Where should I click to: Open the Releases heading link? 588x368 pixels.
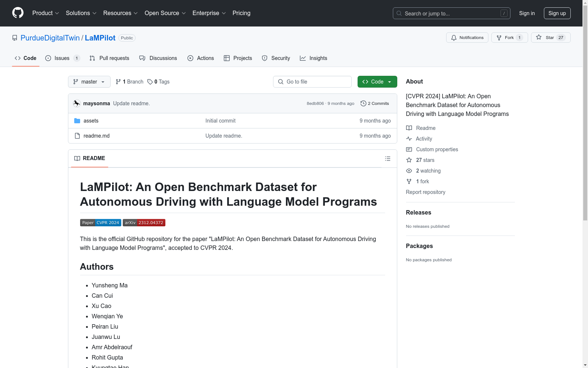click(x=419, y=212)
